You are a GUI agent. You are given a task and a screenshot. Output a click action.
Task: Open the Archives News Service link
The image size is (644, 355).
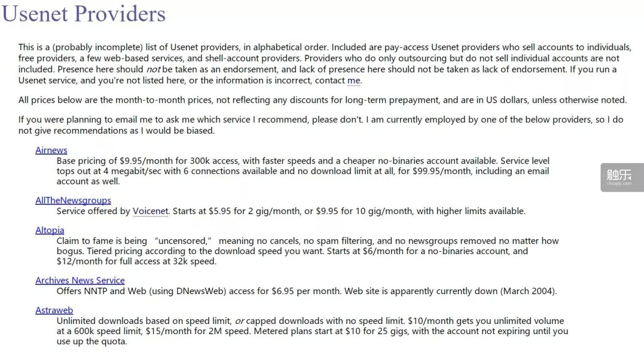click(x=80, y=280)
